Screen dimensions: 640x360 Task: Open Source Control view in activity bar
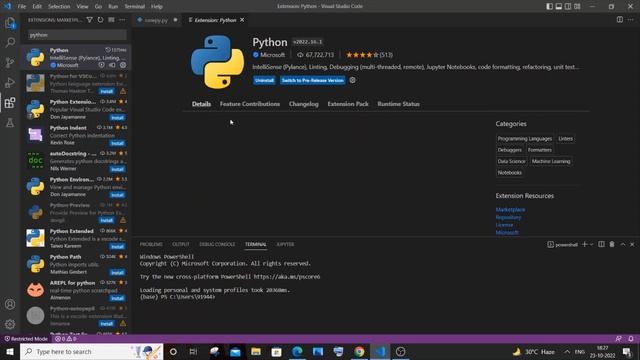click(10, 62)
